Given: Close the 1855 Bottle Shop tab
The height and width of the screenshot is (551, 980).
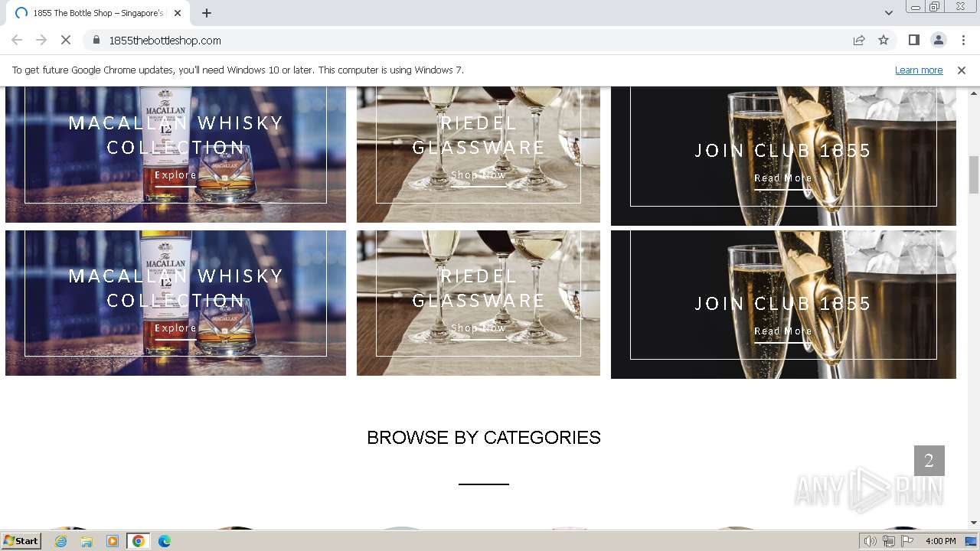Looking at the screenshot, I should click(x=178, y=13).
